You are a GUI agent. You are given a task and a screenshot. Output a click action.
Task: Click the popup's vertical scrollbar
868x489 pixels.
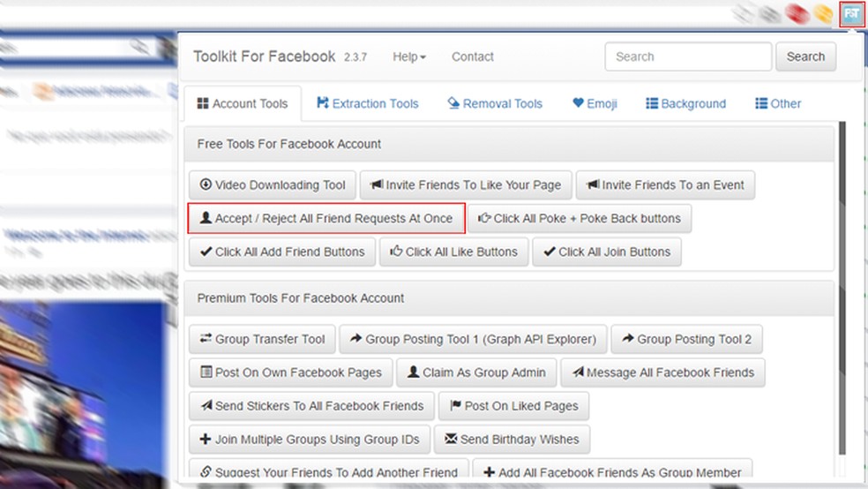[x=842, y=288]
